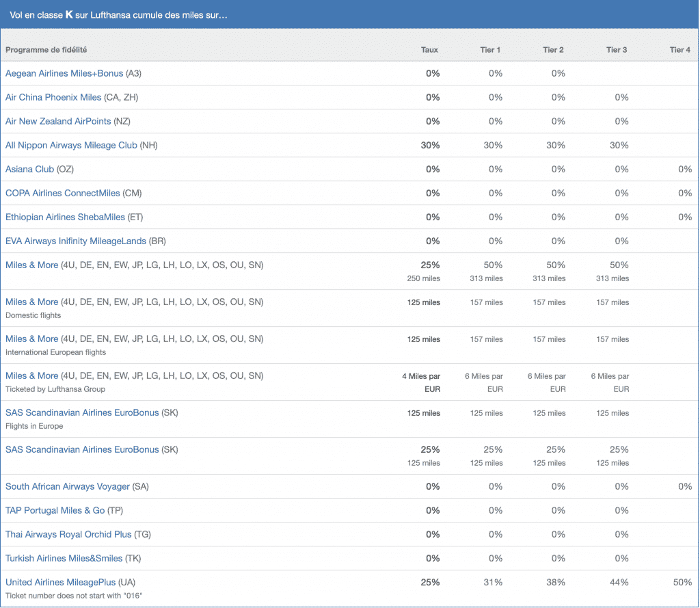Open United Airlines MileagePlus link

[x=60, y=583]
